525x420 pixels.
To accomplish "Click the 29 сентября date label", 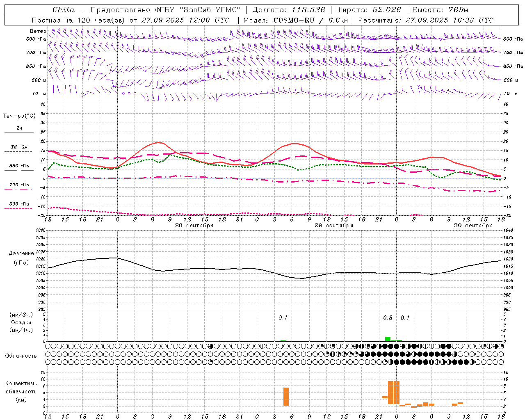I will [x=334, y=226].
